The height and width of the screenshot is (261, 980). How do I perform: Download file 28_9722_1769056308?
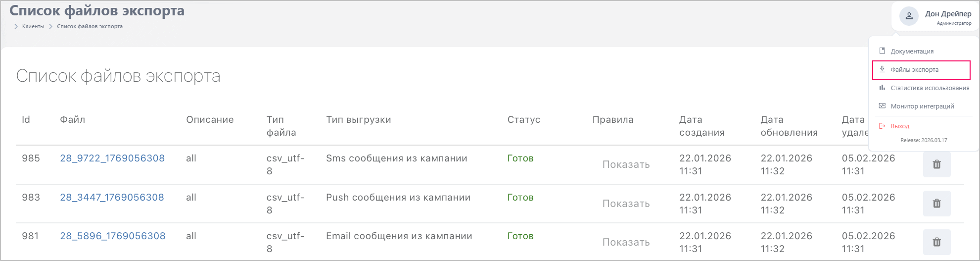112,158
